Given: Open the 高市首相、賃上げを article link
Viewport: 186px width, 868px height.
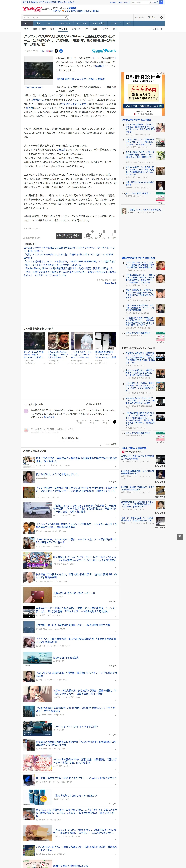Looking at the screenshot, I should click(73, 625).
